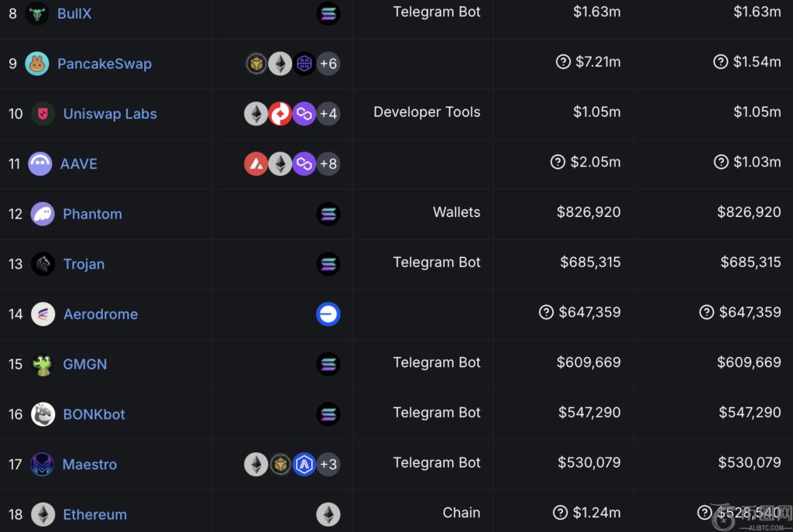Click the help icon beside PancakeSwap's $7.21m
Viewport: 793px width, 532px height.
tap(564, 62)
